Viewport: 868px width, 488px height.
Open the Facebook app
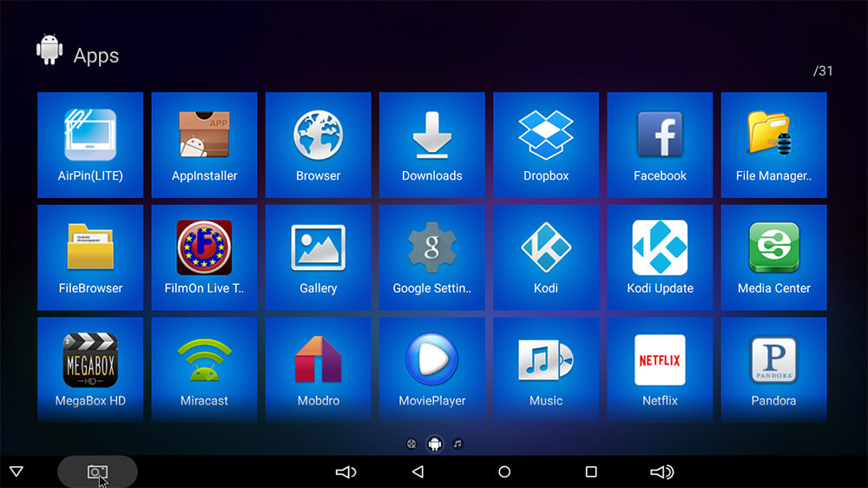660,144
